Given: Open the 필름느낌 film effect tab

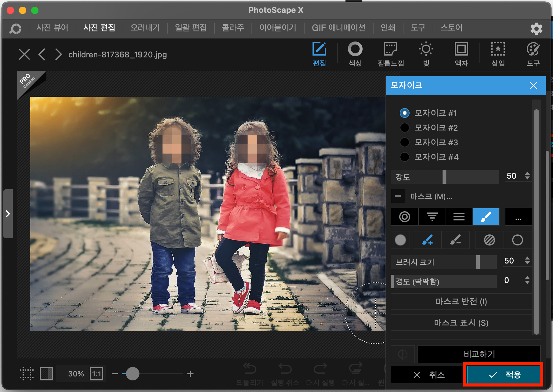Looking at the screenshot, I should click(391, 55).
